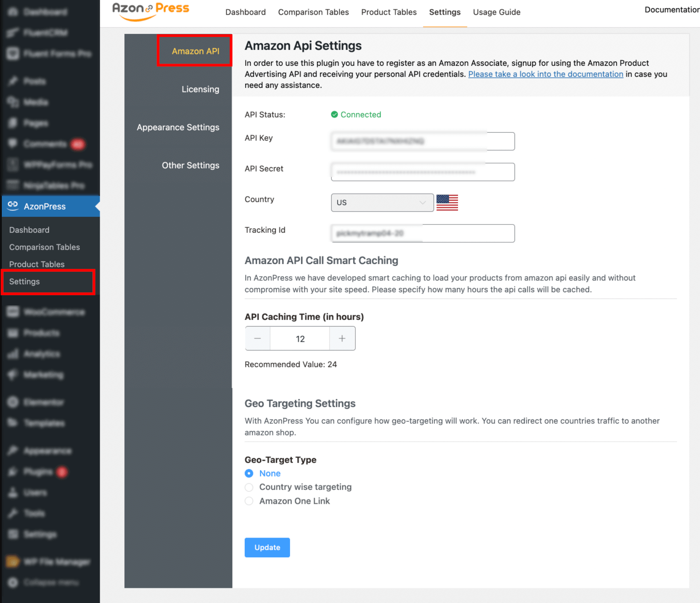Open WooCommerce via its sidebar icon
700x603 pixels.
[13, 312]
